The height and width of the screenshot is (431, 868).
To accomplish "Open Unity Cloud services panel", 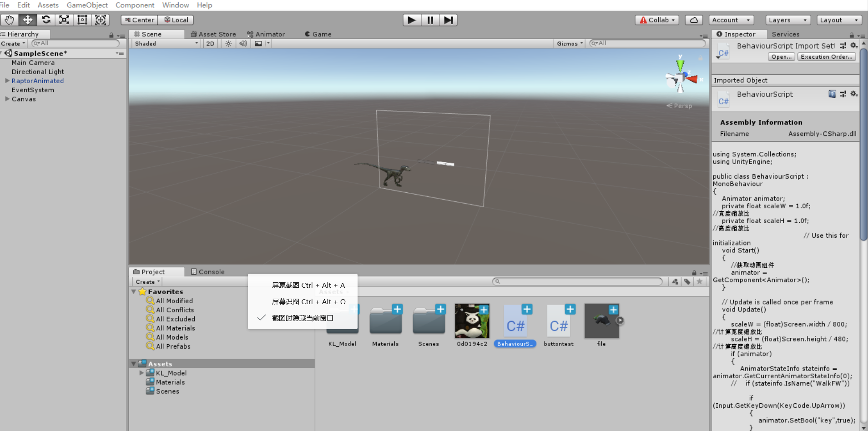I will [x=694, y=20].
